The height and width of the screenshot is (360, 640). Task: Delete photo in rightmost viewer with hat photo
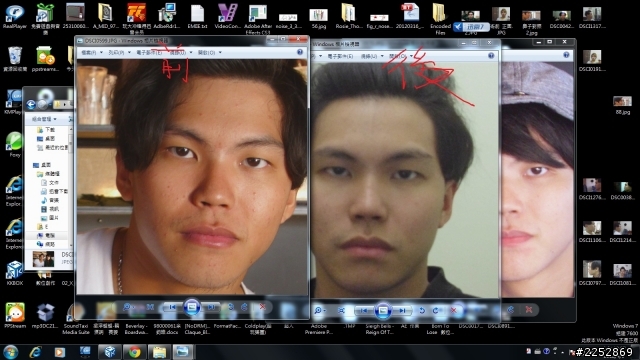click(529, 310)
